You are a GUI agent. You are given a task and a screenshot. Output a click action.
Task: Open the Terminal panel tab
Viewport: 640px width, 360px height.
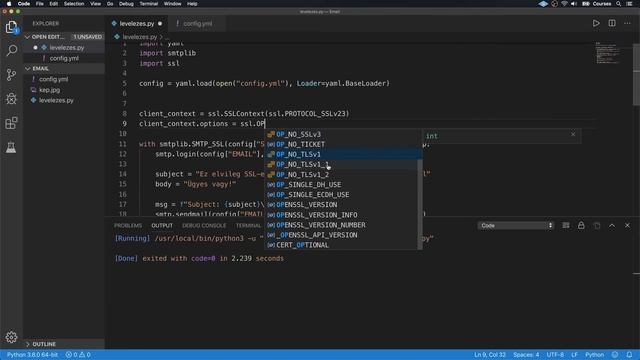248,225
